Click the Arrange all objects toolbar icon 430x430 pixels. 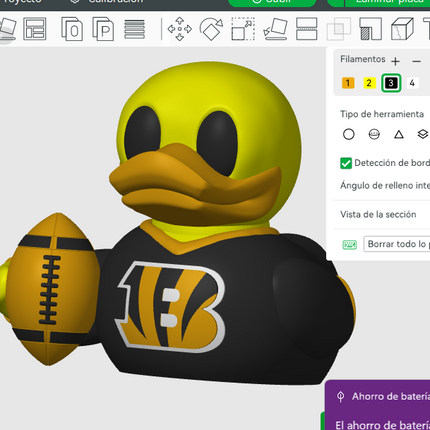pyautogui.click(x=35, y=29)
